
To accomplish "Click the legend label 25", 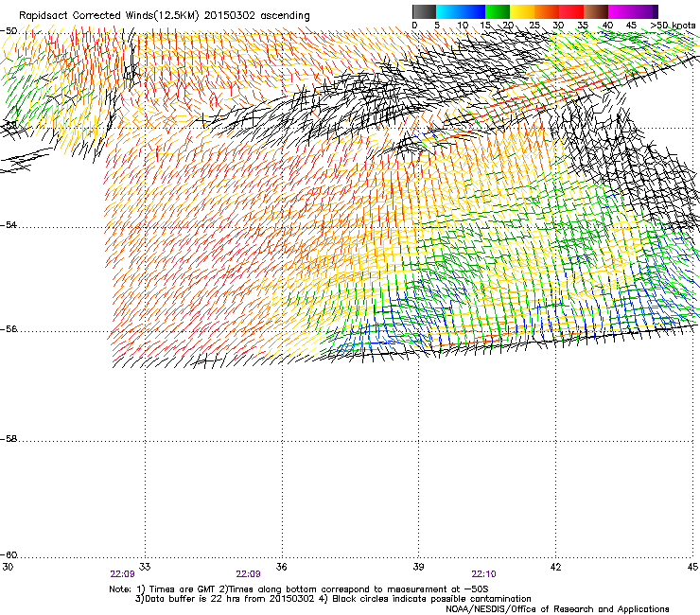I will (x=534, y=26).
